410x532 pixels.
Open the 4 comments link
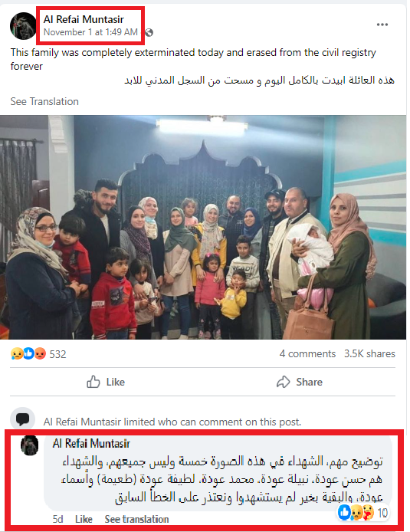307,354
